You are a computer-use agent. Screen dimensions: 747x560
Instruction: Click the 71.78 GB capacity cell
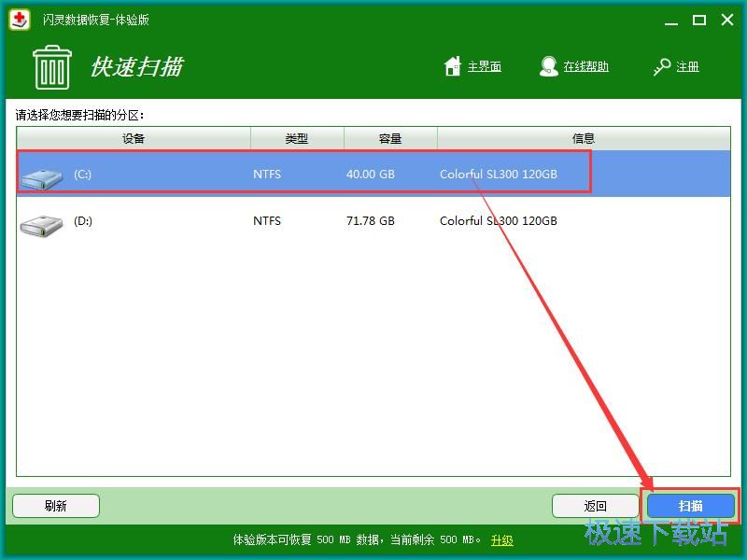click(370, 221)
